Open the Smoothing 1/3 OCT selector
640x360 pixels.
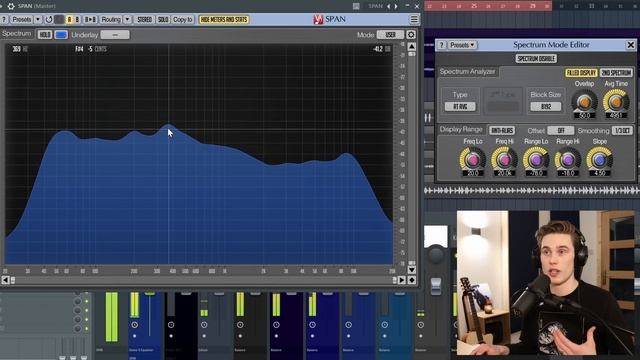(x=622, y=130)
